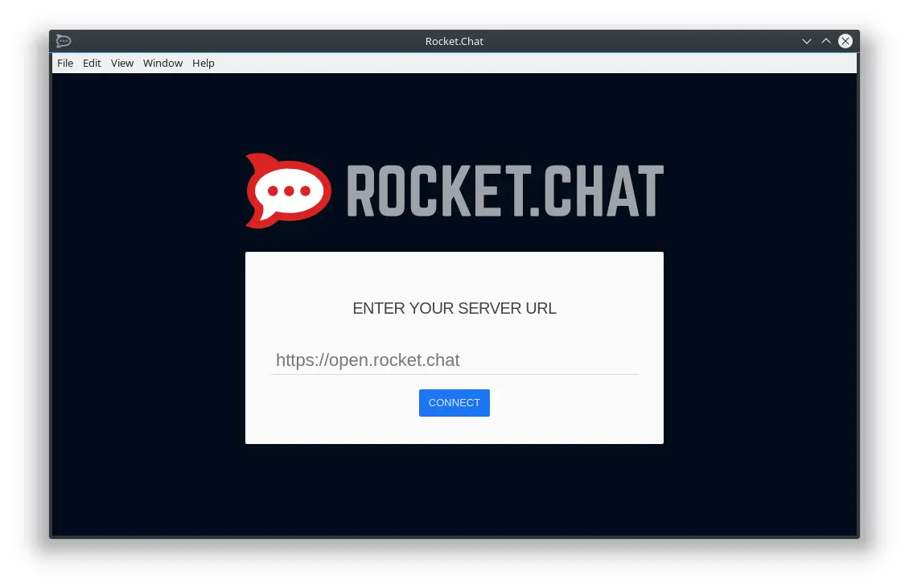This screenshot has width=909, height=588.
Task: Click the Connect button
Action: point(454,402)
